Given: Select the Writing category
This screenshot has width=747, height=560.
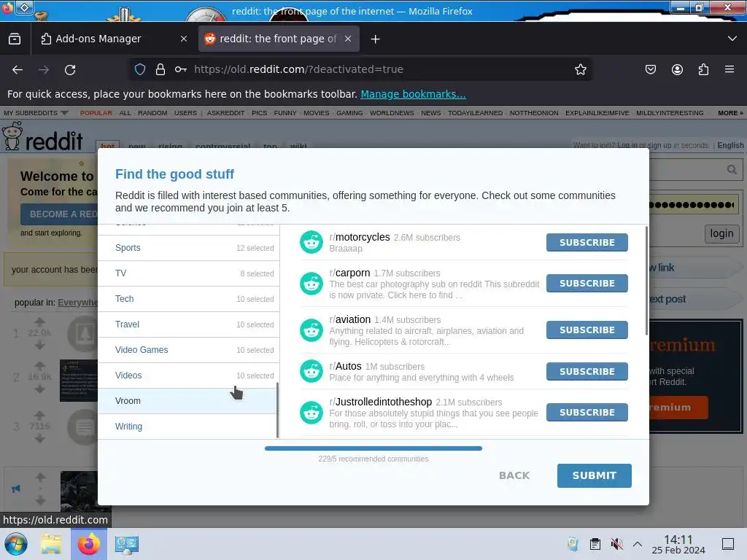Looking at the screenshot, I should coord(187,427).
